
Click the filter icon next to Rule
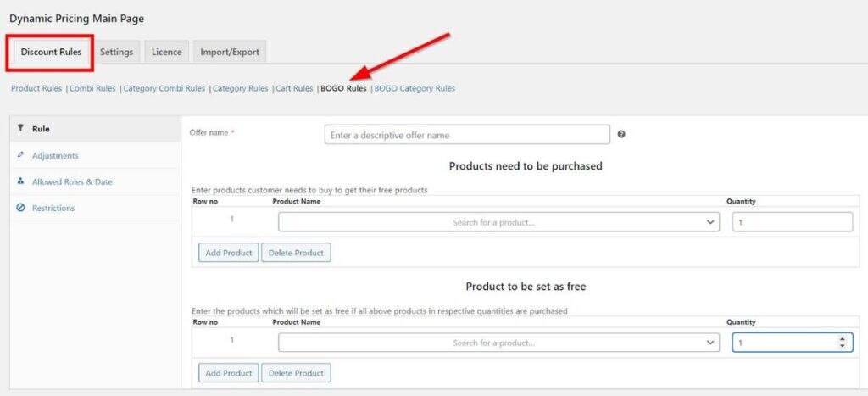20,129
